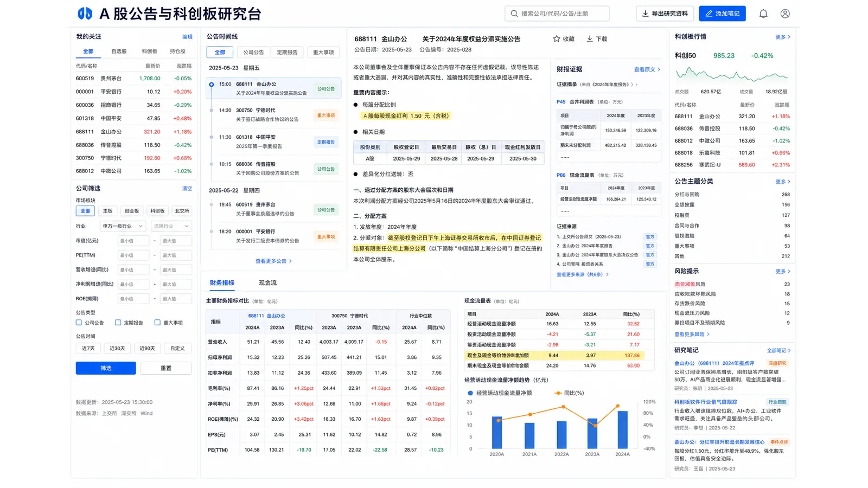This screenshot has height=488, width=868.
Task: Click the 添加笔记 button
Action: tap(722, 14)
